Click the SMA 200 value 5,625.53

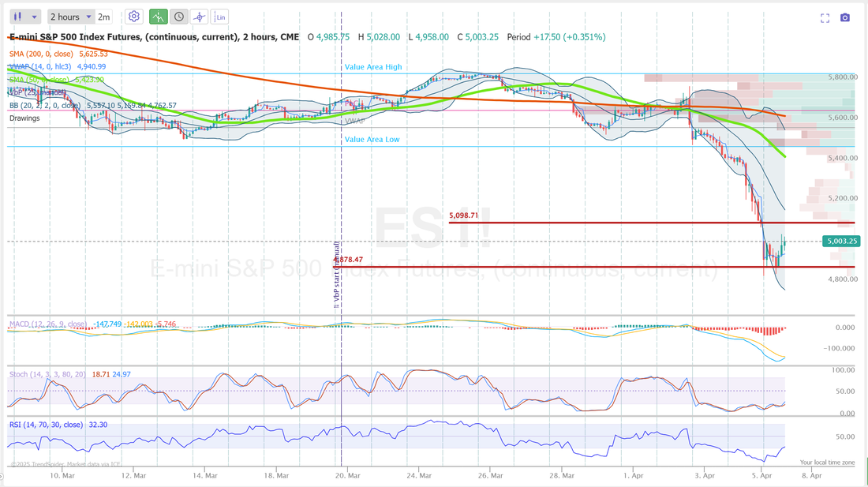(94, 54)
